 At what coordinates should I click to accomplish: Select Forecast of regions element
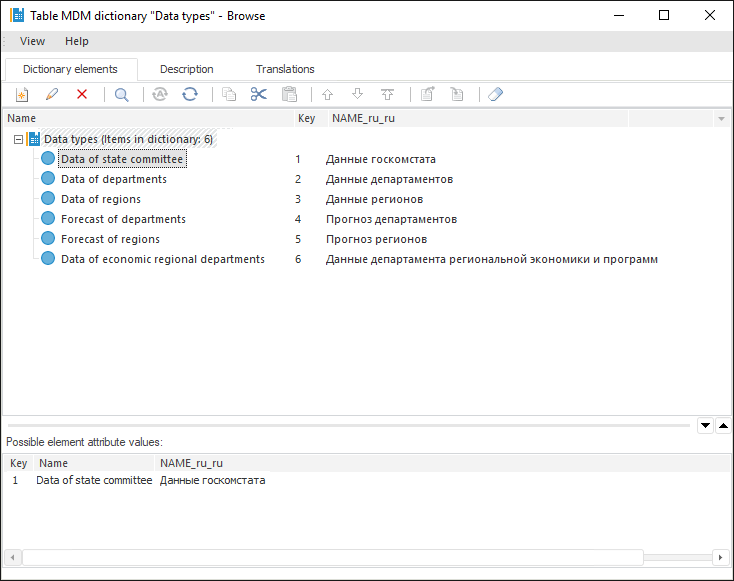point(110,239)
